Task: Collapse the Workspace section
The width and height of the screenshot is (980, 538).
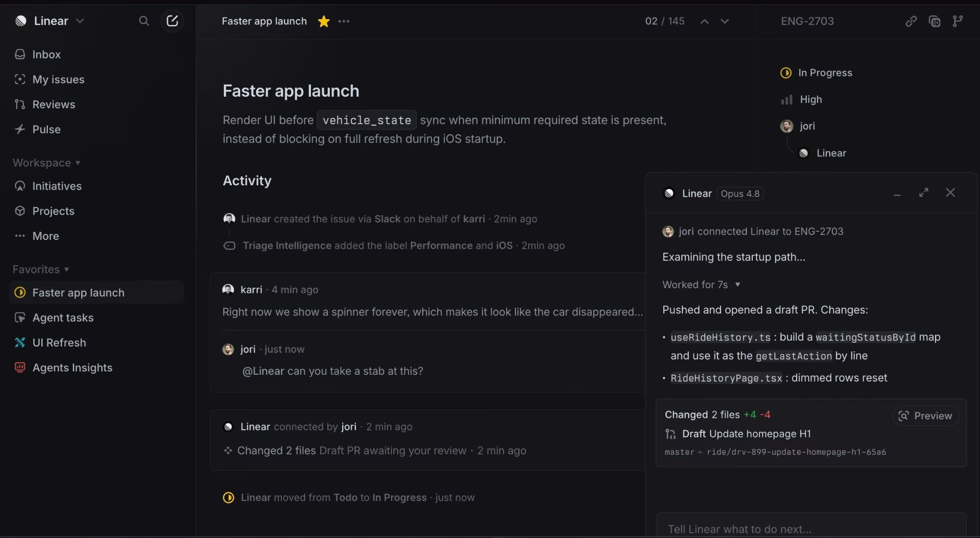Action: (46, 163)
